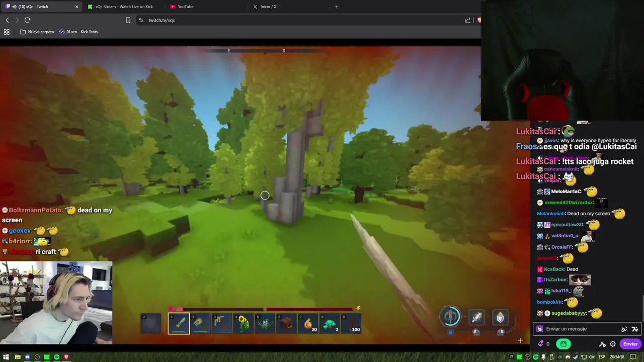Image resolution: width=644 pixels, height=362 pixels.
Task: Open moderator sword tools icon
Action: click(x=602, y=344)
